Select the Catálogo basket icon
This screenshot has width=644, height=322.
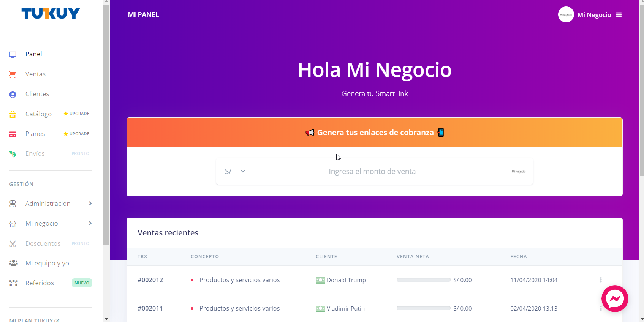click(13, 114)
